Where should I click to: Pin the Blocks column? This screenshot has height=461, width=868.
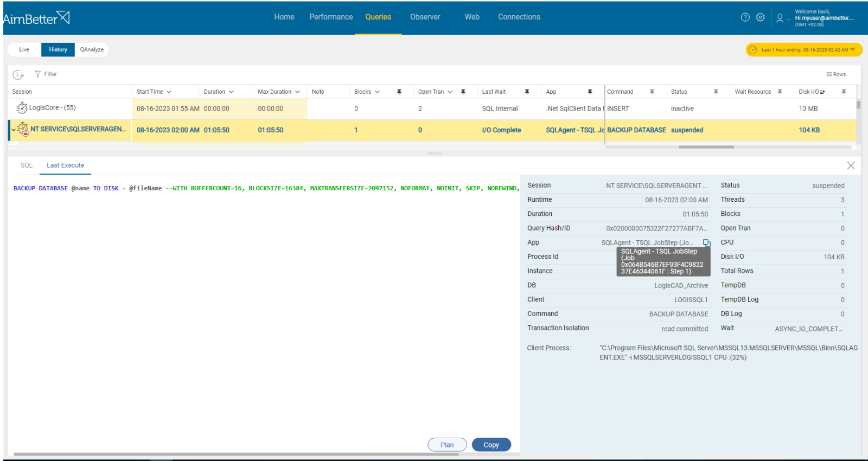tap(399, 92)
